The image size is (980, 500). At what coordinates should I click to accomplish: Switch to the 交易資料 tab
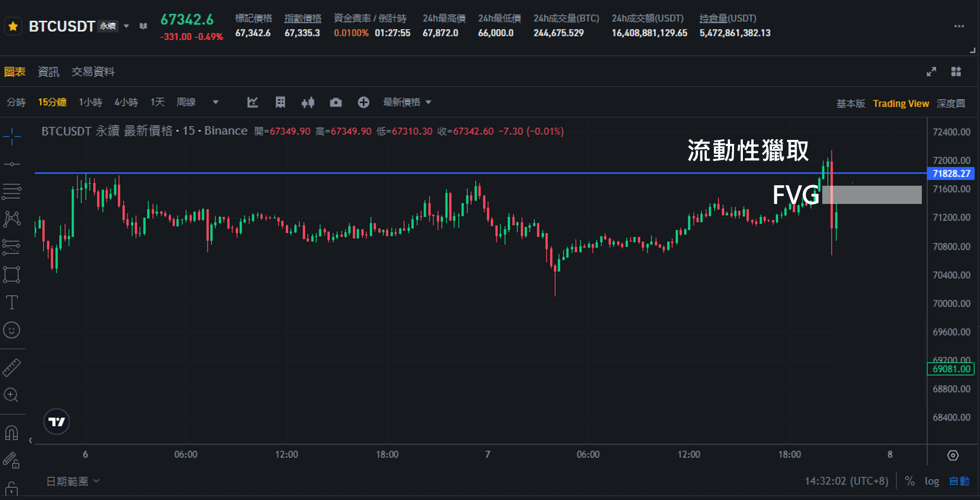coord(93,72)
